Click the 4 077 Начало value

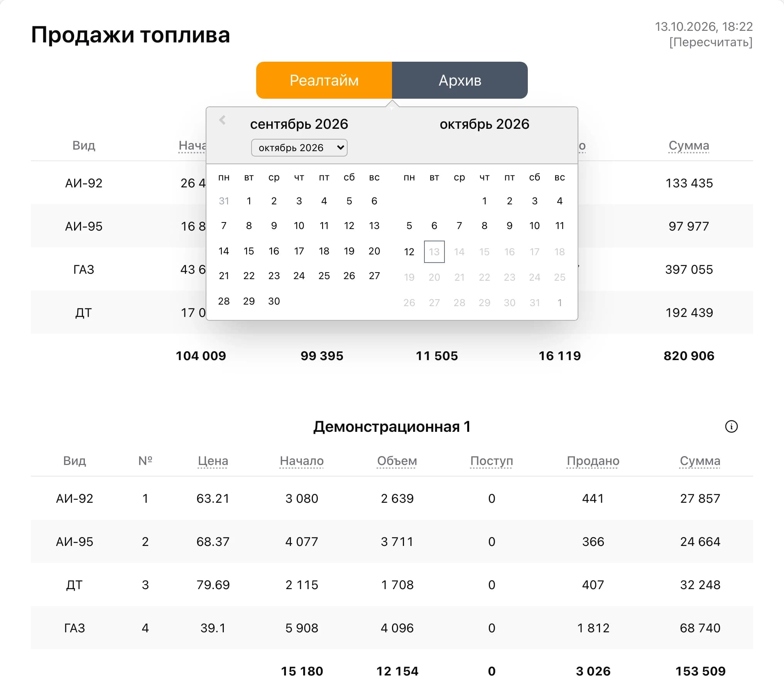302,542
